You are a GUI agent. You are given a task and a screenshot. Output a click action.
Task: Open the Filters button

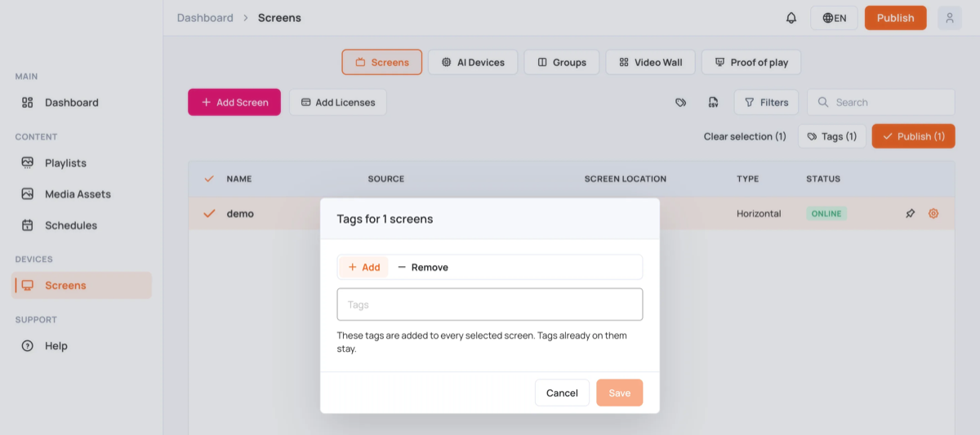(x=766, y=102)
